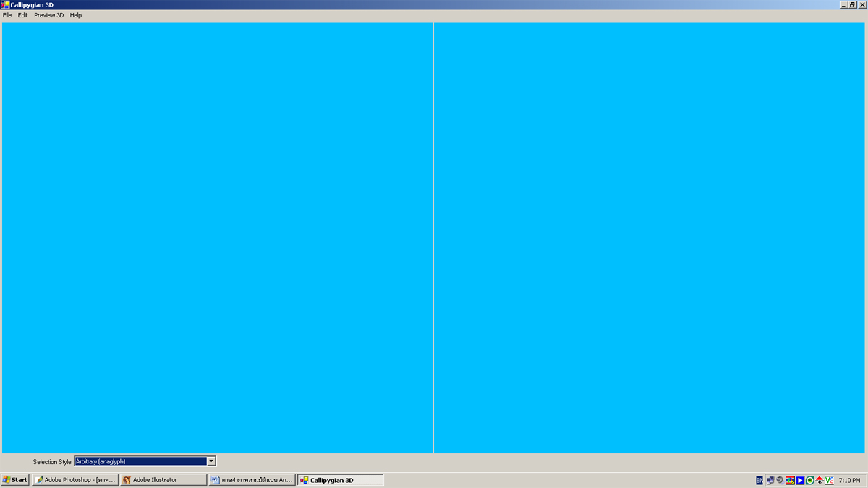
Task: Switch to Adobe Photoshop in taskbar
Action: (x=75, y=480)
